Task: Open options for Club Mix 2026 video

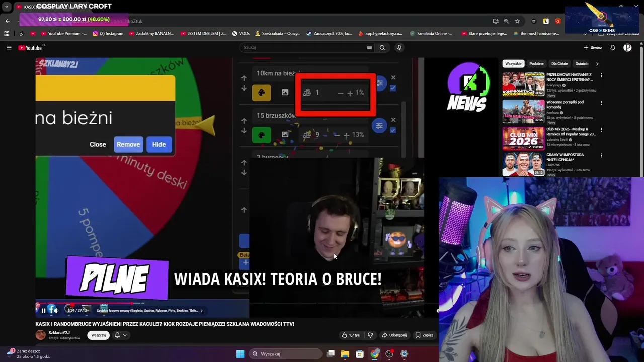Action: pos(601,130)
